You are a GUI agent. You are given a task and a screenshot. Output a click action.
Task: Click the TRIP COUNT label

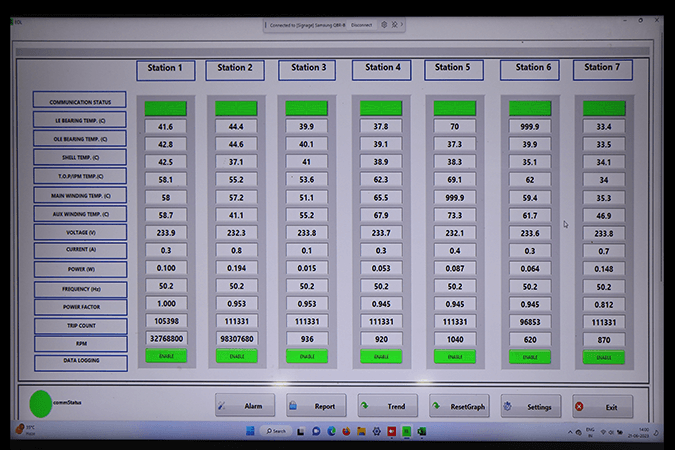pyautogui.click(x=81, y=326)
